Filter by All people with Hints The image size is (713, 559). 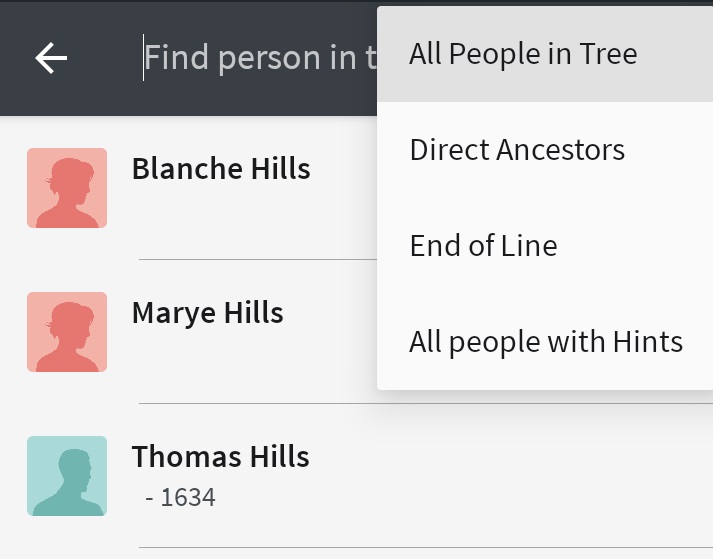(546, 342)
